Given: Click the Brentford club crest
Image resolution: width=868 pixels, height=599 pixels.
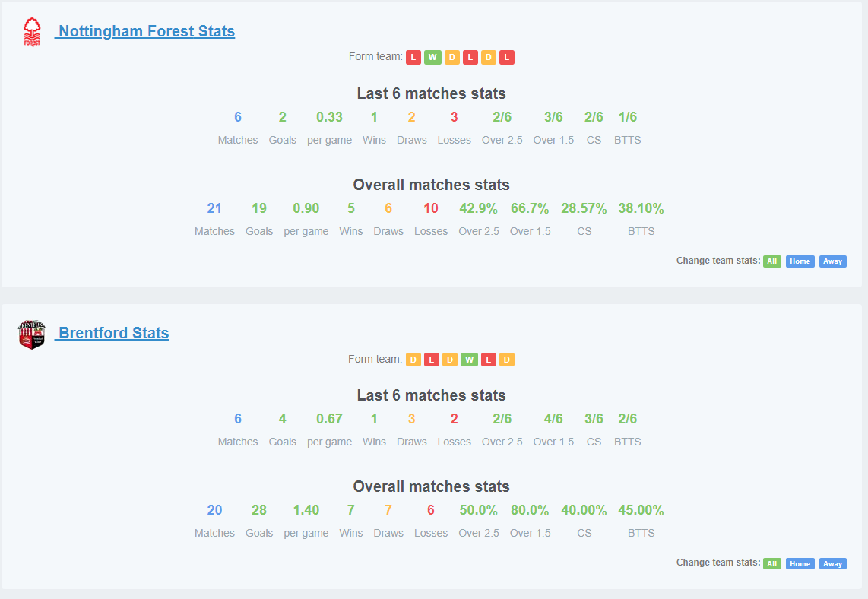Looking at the screenshot, I should [32, 334].
